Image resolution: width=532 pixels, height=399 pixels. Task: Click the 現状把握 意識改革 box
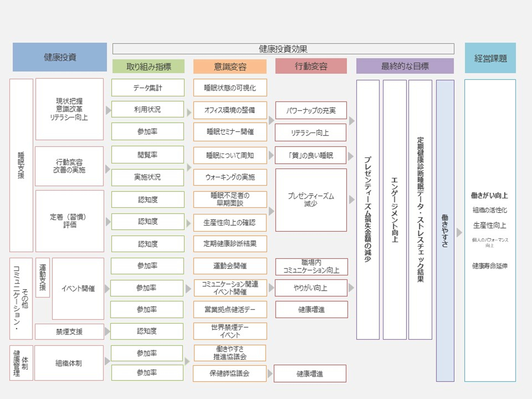tap(69, 109)
